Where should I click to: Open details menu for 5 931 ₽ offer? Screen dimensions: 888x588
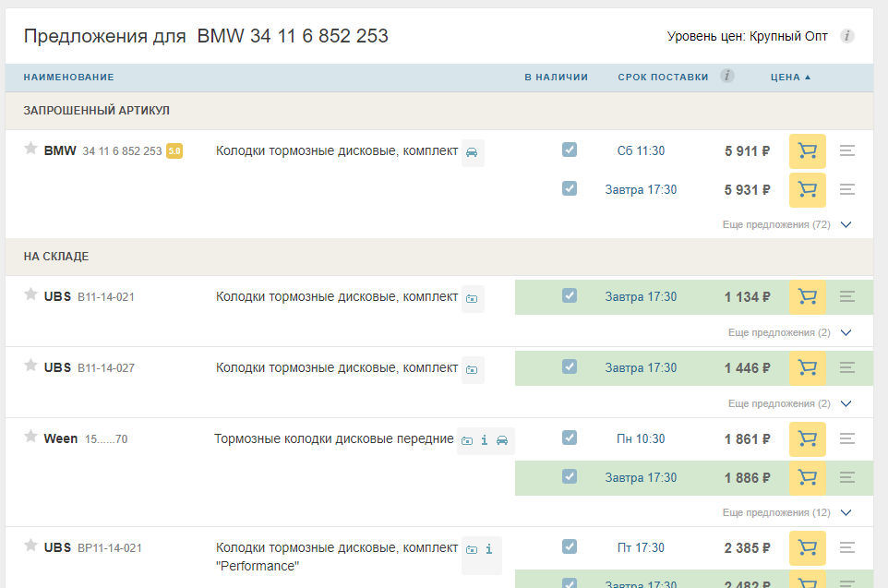[x=847, y=189]
